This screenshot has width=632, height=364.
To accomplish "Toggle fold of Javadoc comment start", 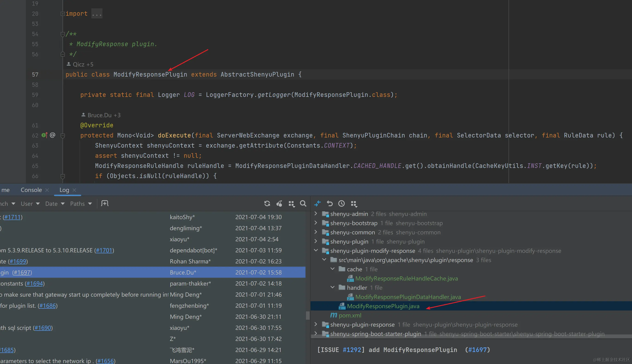I will pyautogui.click(x=63, y=34).
